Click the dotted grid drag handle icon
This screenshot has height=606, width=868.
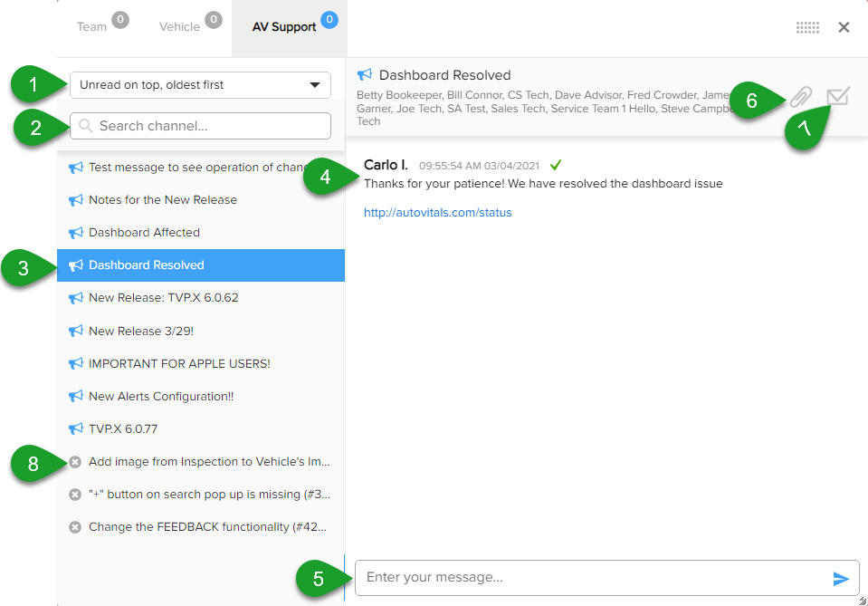pyautogui.click(x=807, y=27)
